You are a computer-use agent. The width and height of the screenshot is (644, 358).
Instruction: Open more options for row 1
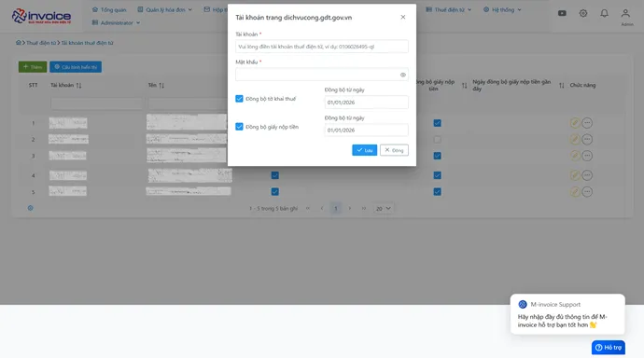pyautogui.click(x=587, y=123)
